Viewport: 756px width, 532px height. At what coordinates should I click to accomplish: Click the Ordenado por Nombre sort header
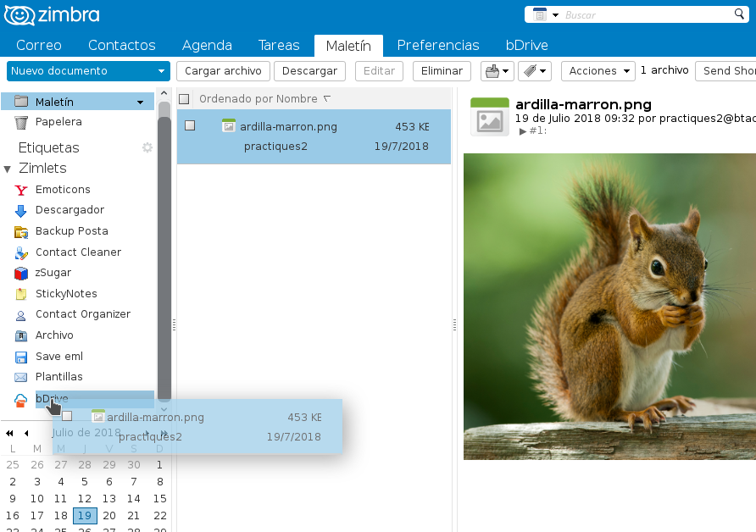click(x=264, y=99)
